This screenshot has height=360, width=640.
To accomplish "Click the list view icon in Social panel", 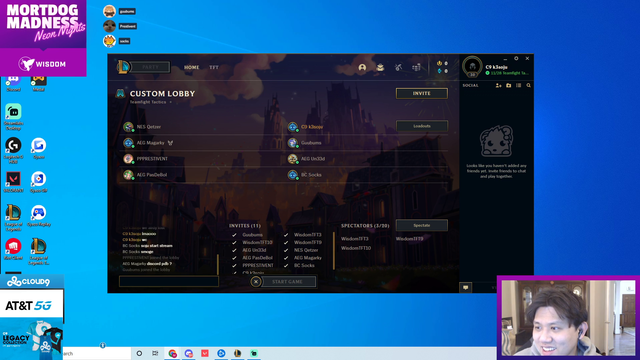I will [518, 85].
